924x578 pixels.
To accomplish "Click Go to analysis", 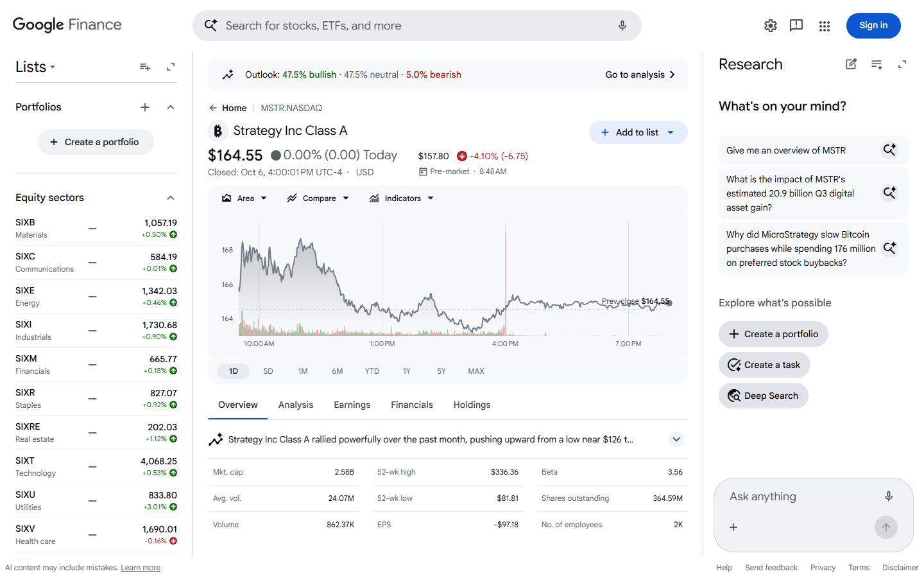I will 640,74.
